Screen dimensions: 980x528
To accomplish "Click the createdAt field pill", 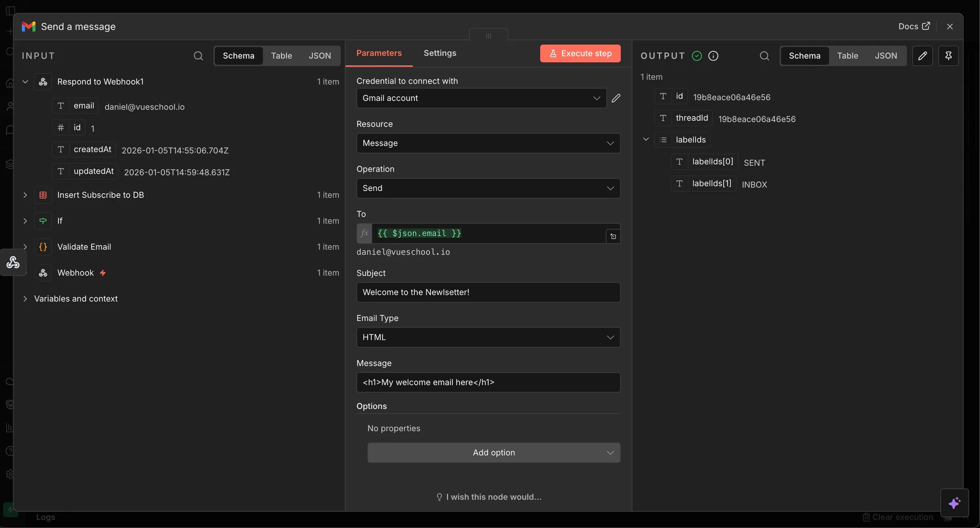I will 84,150.
